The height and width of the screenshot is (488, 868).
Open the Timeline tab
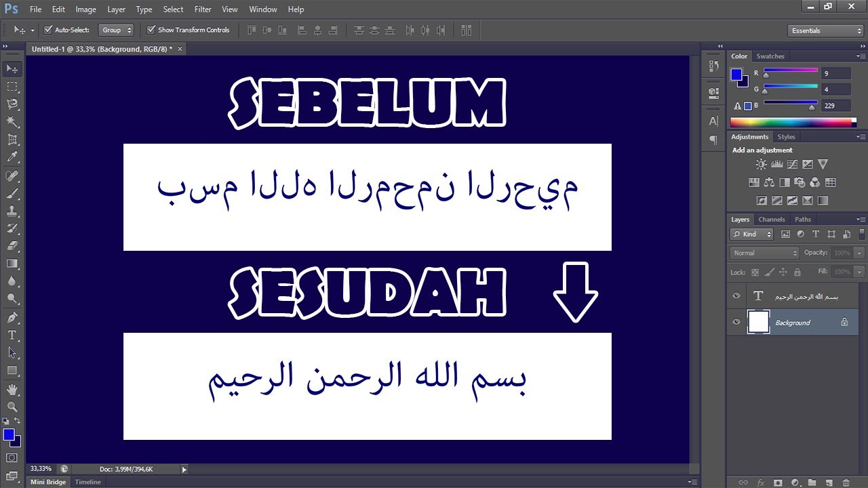tap(87, 482)
